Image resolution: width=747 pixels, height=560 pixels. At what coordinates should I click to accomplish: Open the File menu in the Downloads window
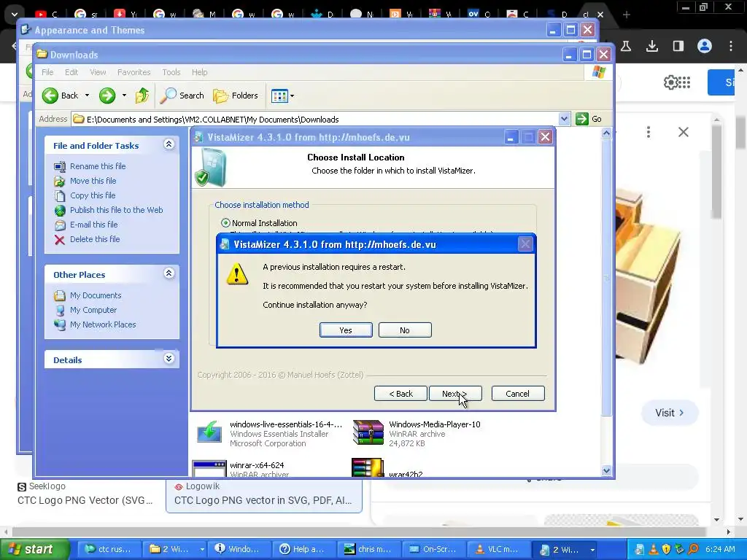point(47,72)
